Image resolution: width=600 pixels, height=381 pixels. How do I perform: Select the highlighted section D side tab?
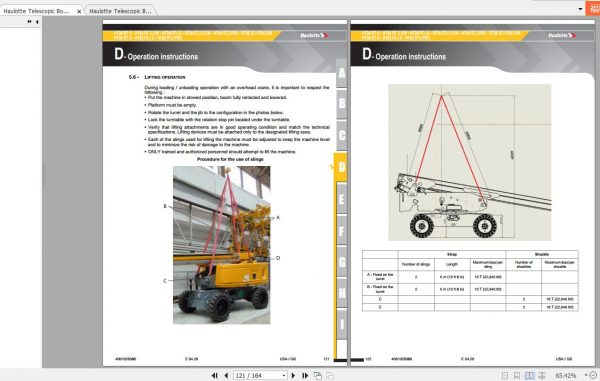click(341, 167)
